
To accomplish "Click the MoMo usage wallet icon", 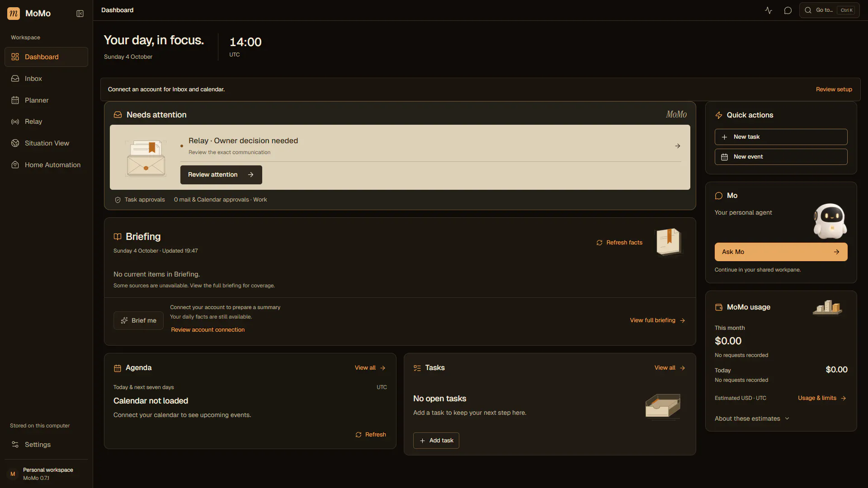I will point(719,307).
